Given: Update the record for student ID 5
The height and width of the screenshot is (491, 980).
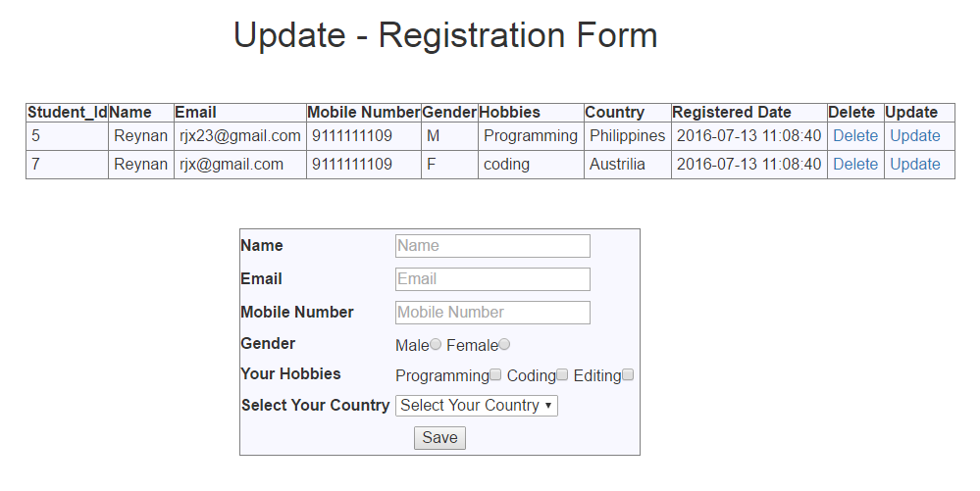Looking at the screenshot, I should [915, 136].
